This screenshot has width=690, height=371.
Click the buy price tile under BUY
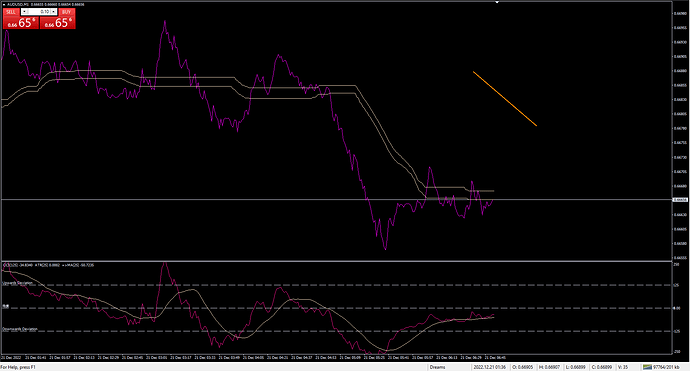pyautogui.click(x=57, y=23)
